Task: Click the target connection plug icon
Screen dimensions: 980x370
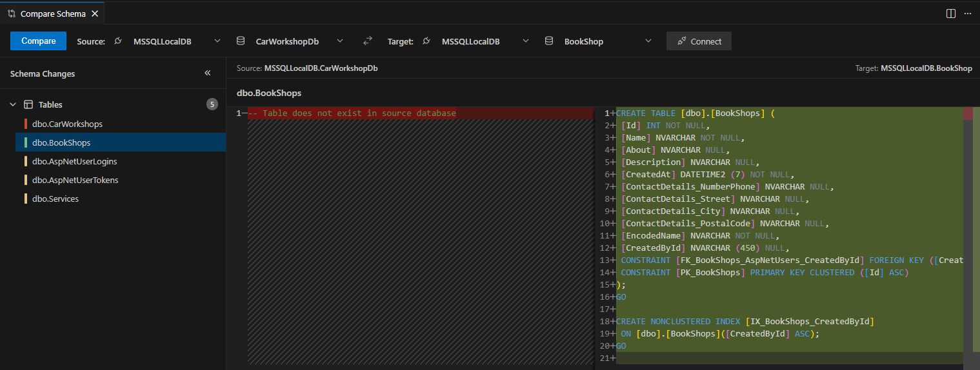Action: tap(426, 41)
